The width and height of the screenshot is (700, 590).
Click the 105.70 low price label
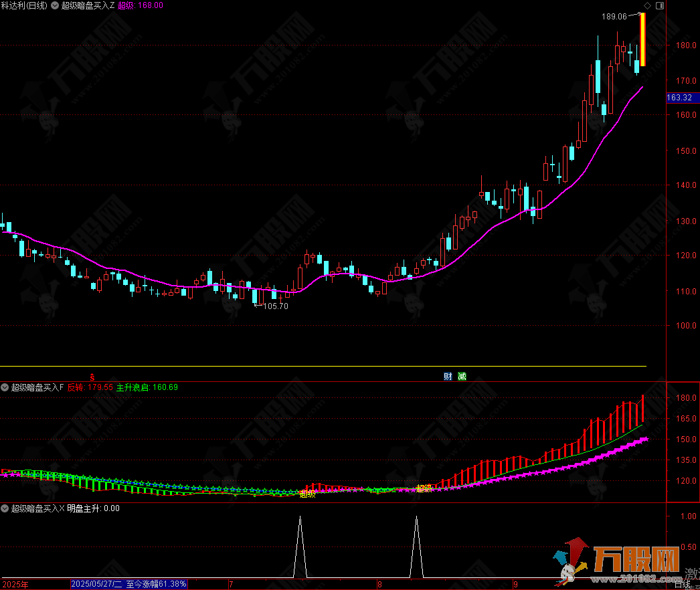pos(276,306)
